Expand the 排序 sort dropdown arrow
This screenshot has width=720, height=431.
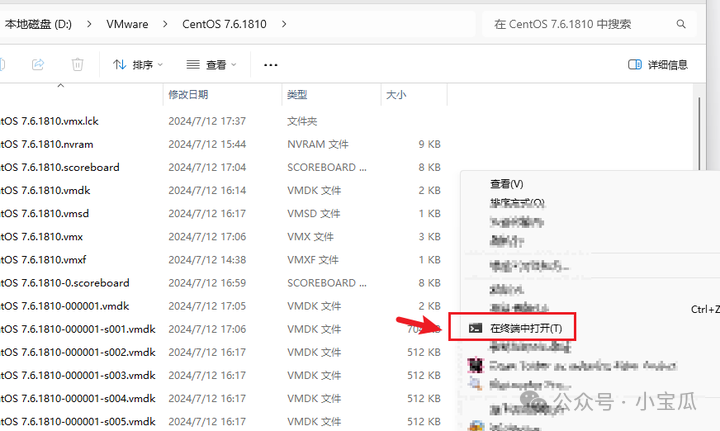pos(161,65)
